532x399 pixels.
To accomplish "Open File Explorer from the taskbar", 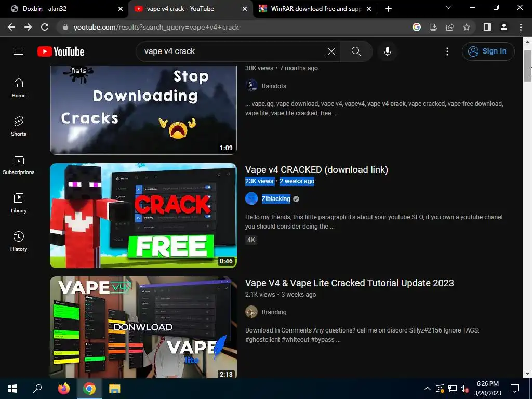I will (115, 389).
